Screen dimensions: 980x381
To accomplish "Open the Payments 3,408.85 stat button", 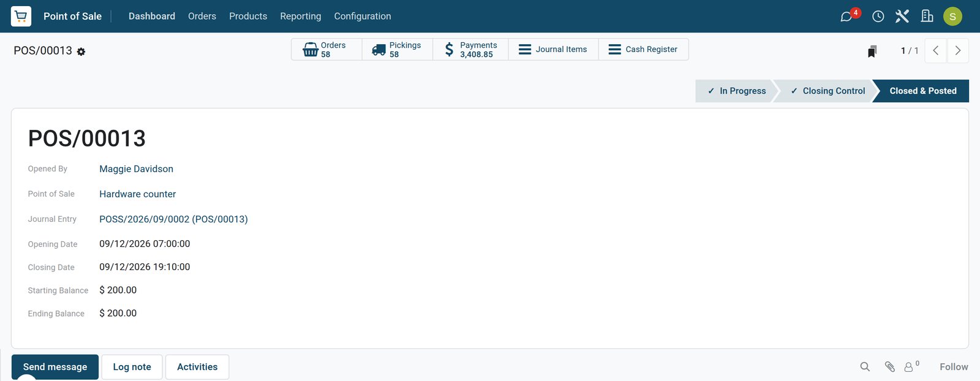I will [470, 50].
